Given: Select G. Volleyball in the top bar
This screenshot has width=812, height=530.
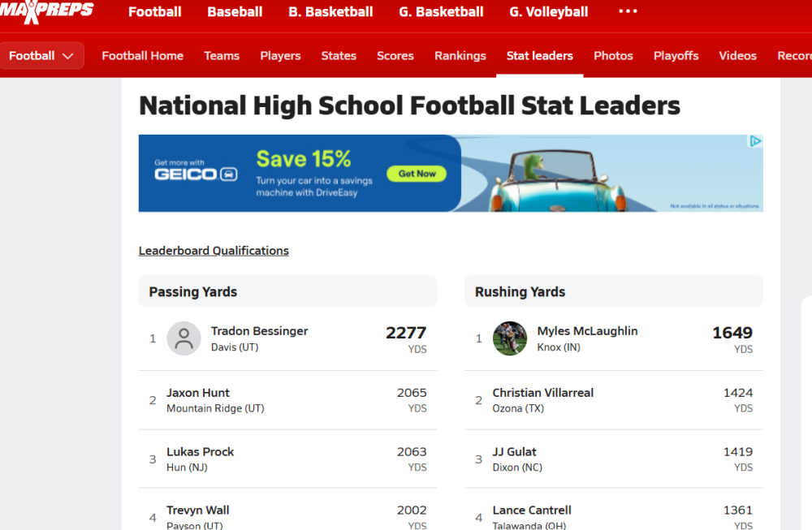Looking at the screenshot, I should pyautogui.click(x=548, y=12).
